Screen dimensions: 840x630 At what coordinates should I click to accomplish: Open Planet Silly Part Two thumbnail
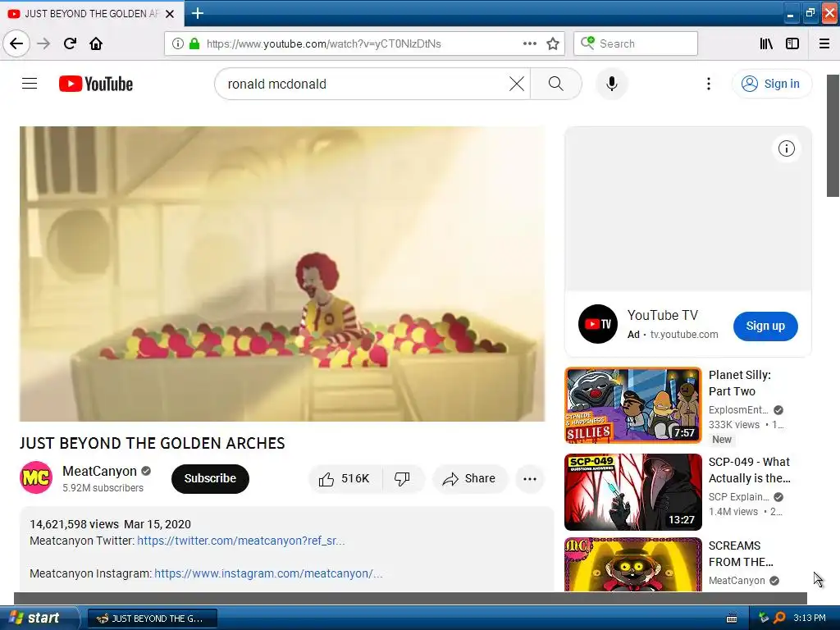632,405
